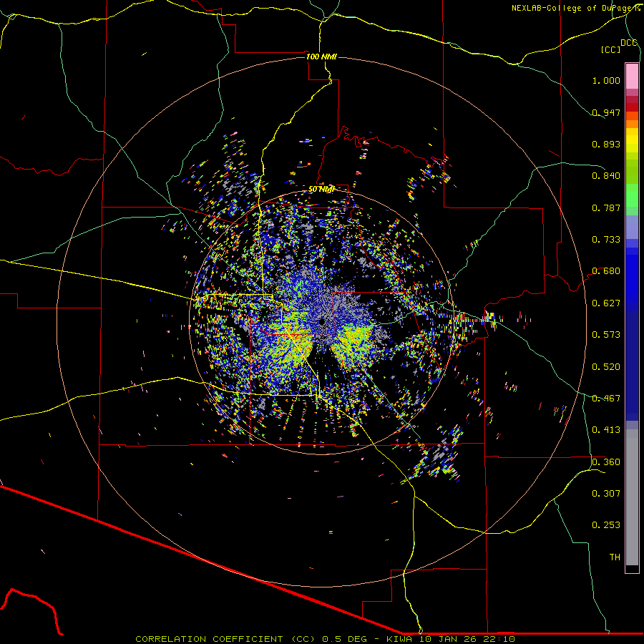Select the 0.627 scale value
Image resolution: width=644 pixels, height=644 pixels.
606,303
